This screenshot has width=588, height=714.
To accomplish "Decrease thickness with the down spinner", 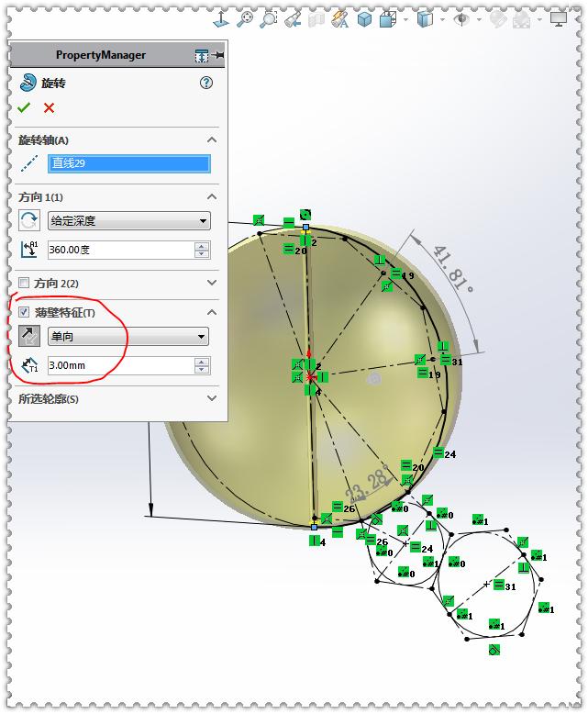I will 202,369.
